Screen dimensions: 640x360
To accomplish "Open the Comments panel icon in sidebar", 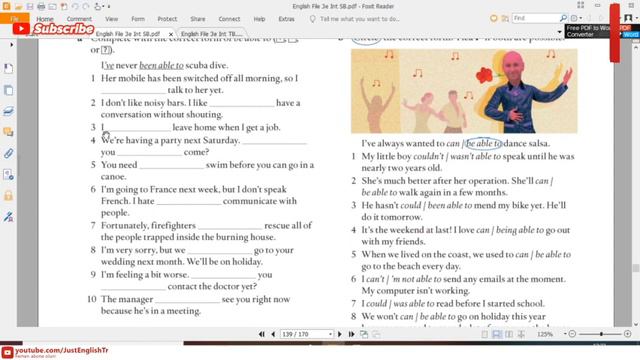I will [9, 132].
